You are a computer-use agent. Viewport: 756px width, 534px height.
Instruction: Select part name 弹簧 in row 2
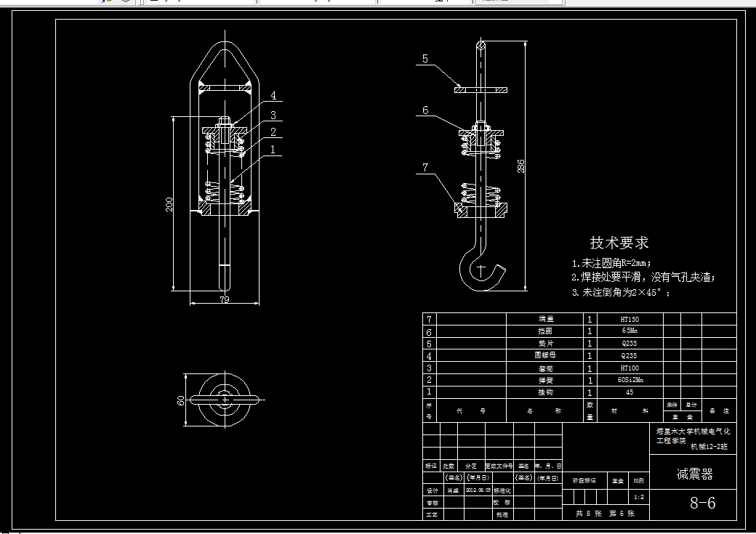coord(546,380)
